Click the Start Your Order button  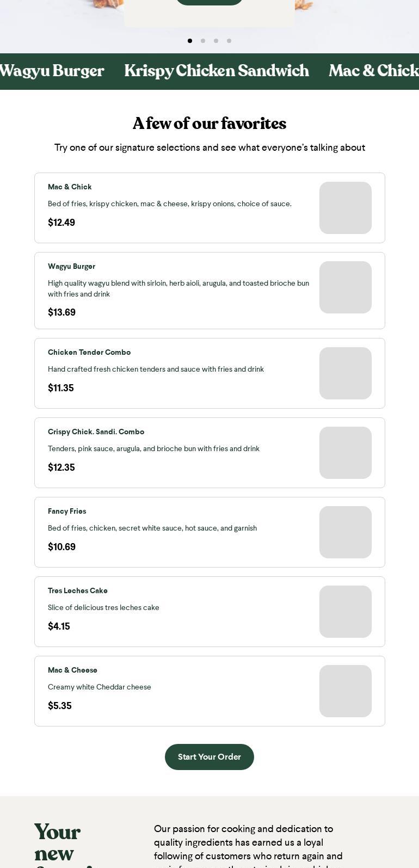[x=209, y=756]
